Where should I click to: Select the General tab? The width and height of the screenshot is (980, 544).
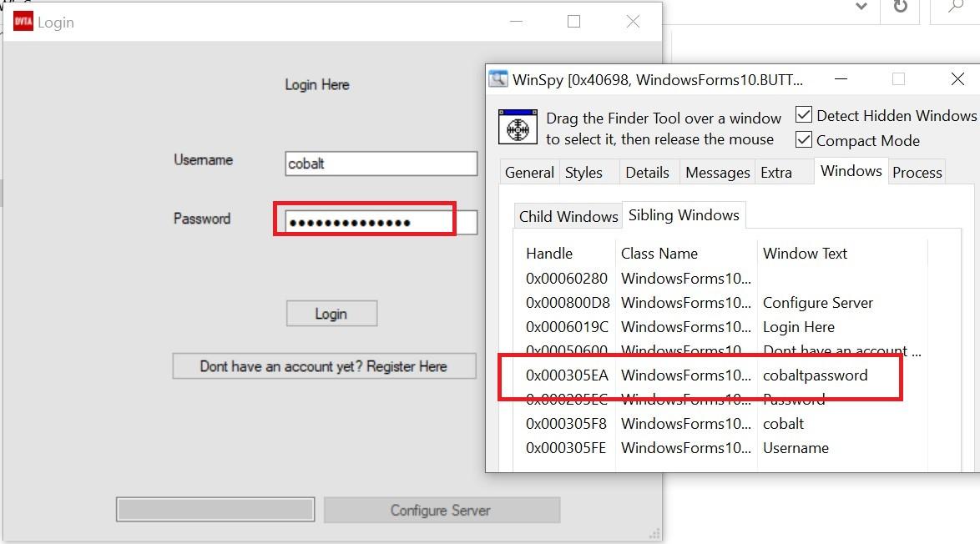528,172
